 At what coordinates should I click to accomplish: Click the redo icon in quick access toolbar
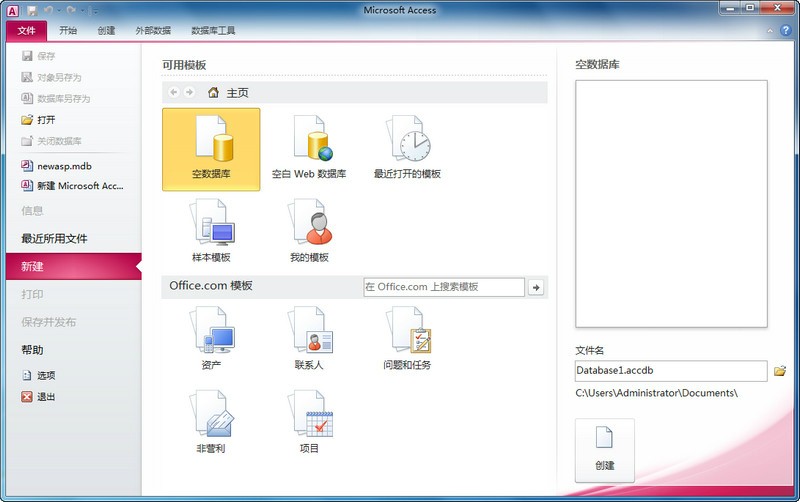point(71,10)
